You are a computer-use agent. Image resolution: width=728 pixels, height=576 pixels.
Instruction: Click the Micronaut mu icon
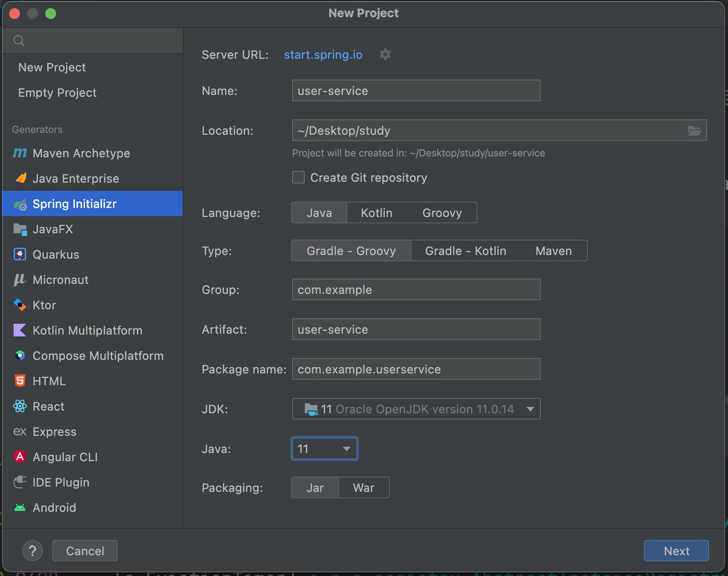point(20,280)
